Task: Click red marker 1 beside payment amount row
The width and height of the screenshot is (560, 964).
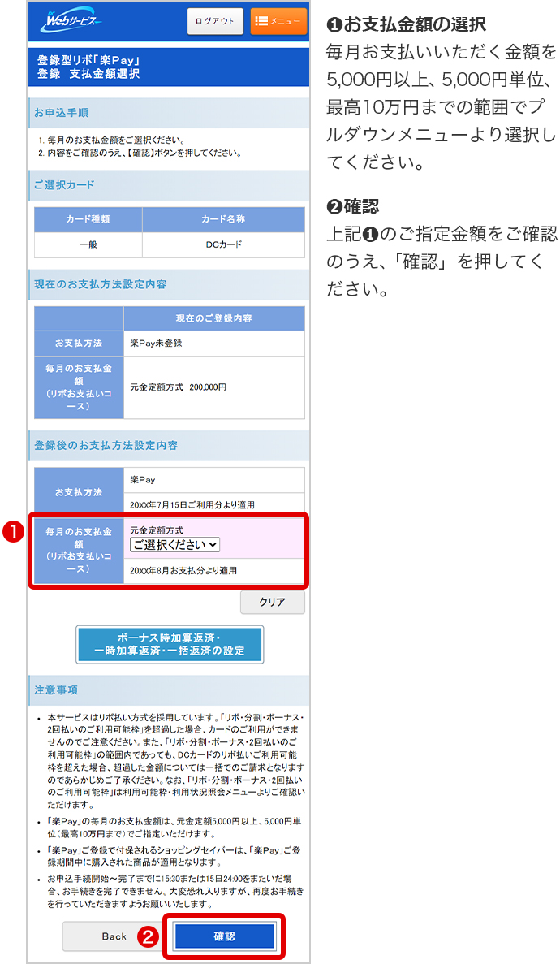Action: (11, 531)
